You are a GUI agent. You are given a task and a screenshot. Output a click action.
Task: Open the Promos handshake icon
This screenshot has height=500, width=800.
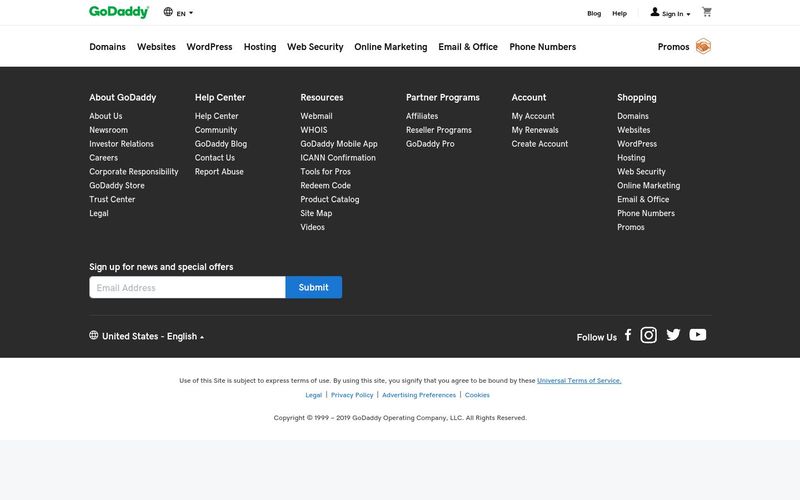pos(703,46)
